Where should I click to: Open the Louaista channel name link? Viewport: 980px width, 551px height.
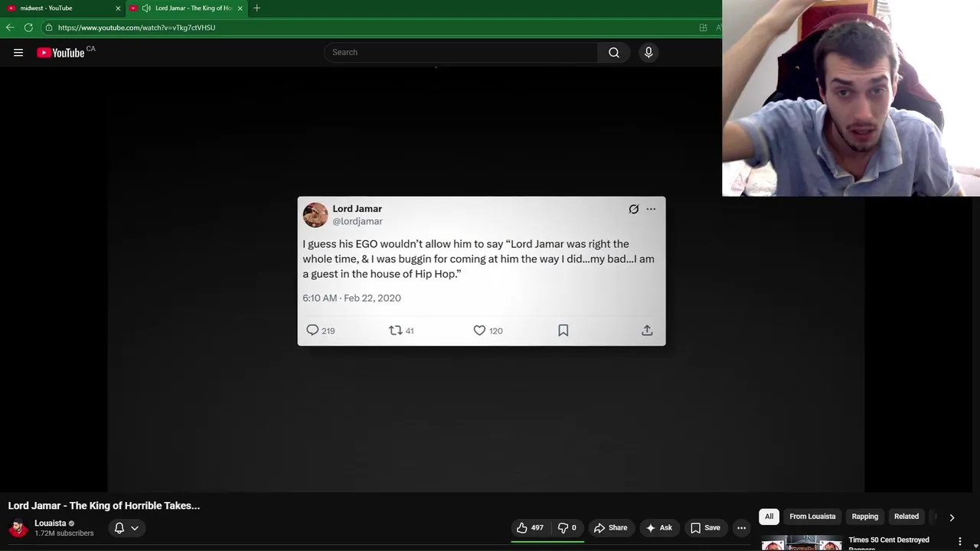tap(51, 523)
